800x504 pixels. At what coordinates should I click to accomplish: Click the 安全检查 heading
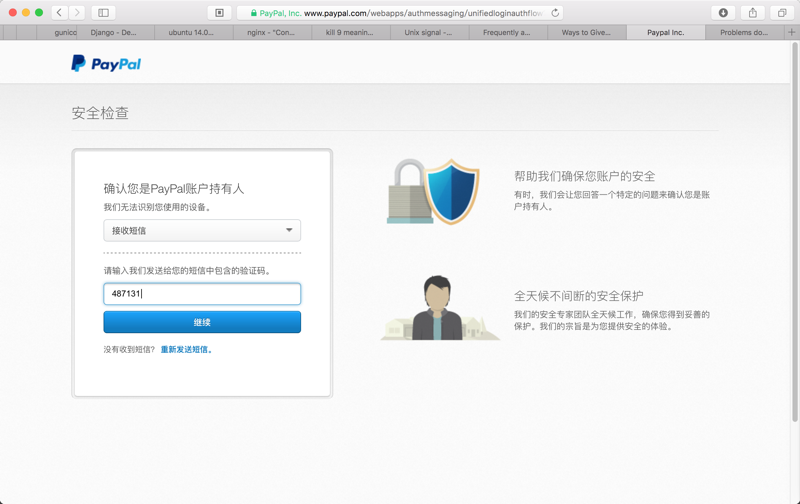coord(100,113)
